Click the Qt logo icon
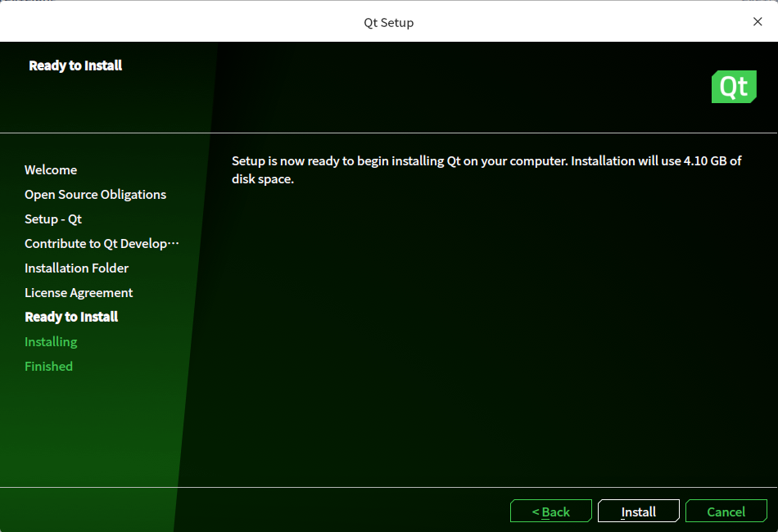This screenshot has height=532, width=778. pos(734,86)
